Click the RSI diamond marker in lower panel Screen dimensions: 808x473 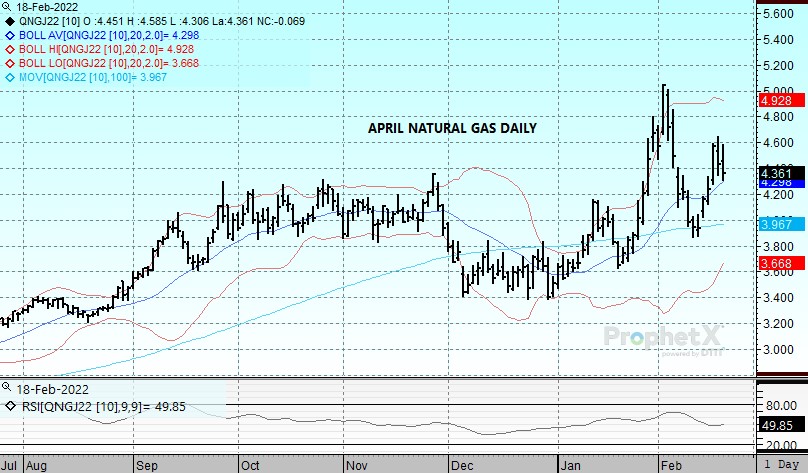pos(9,406)
